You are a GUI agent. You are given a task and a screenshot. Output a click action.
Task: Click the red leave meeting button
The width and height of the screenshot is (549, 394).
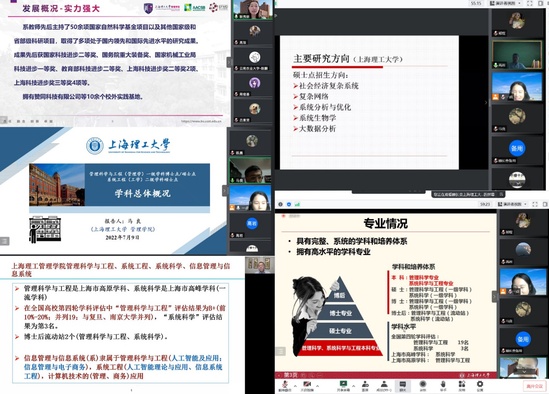tap(535, 386)
